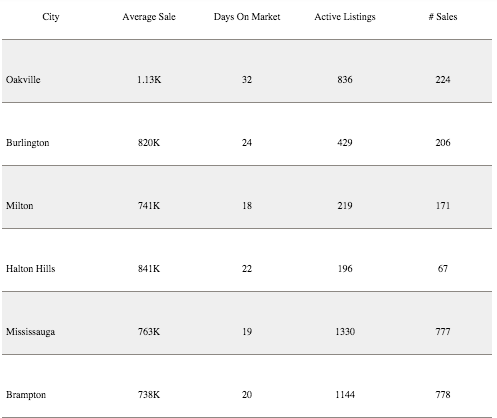Click the 778 sales value for Brampton
This screenshot has height=418, width=497.
tap(443, 395)
